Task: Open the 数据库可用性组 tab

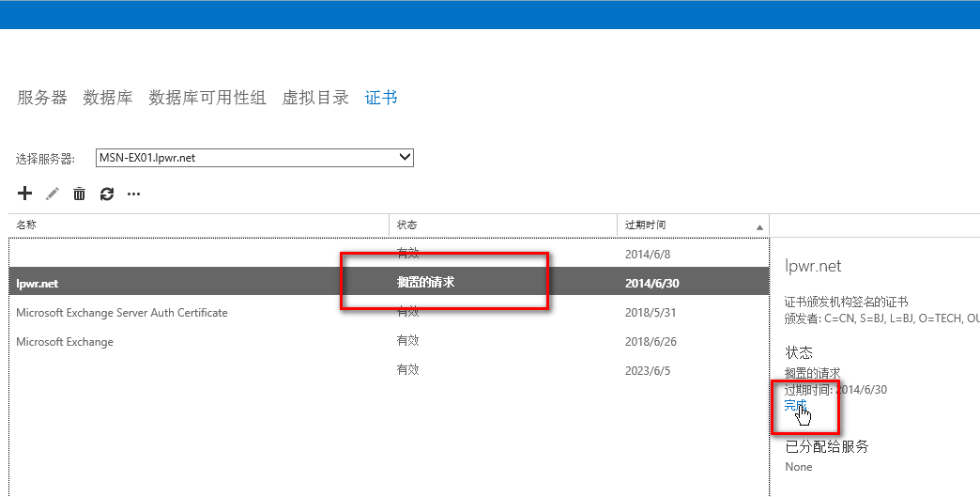Action: tap(207, 98)
